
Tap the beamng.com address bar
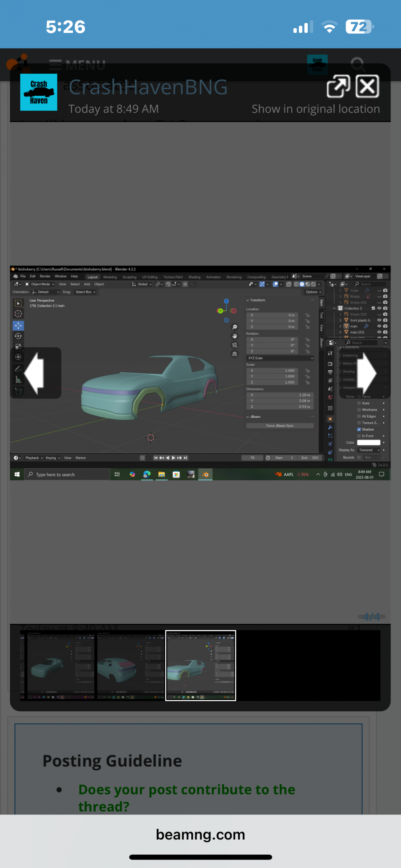(200, 835)
